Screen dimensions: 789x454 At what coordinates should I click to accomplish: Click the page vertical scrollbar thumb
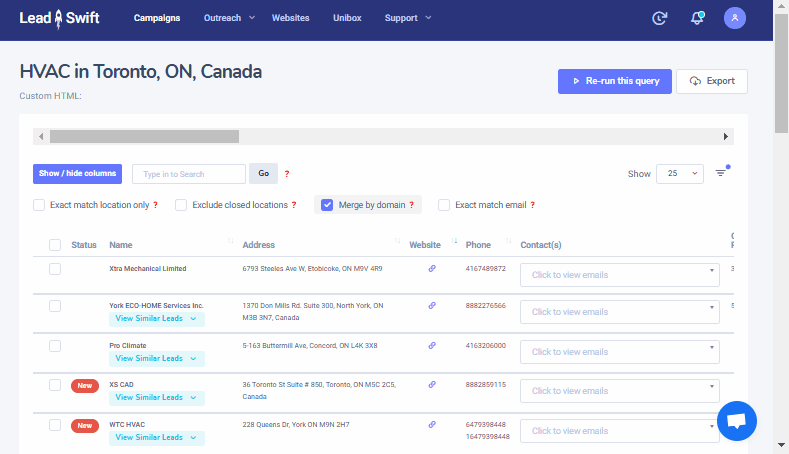tap(781, 73)
